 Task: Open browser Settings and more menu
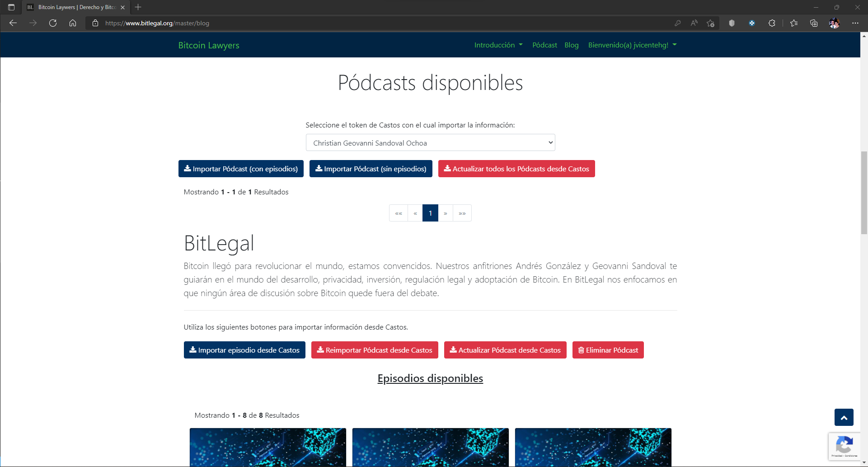point(855,23)
